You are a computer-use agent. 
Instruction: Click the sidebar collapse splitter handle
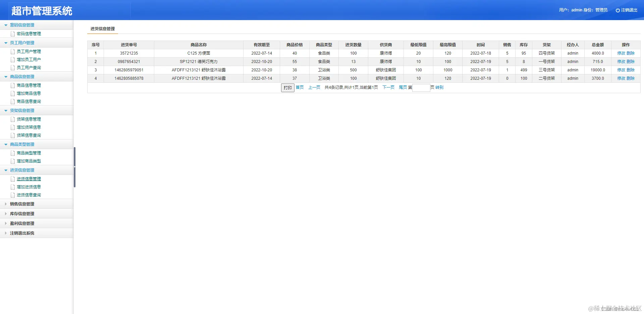(74, 167)
